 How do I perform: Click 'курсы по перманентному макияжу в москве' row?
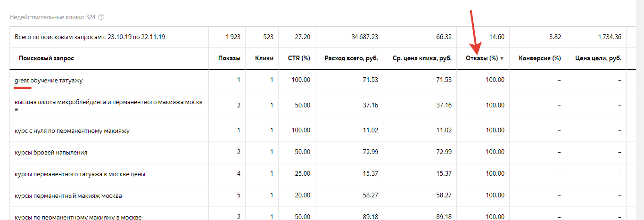coord(78,217)
